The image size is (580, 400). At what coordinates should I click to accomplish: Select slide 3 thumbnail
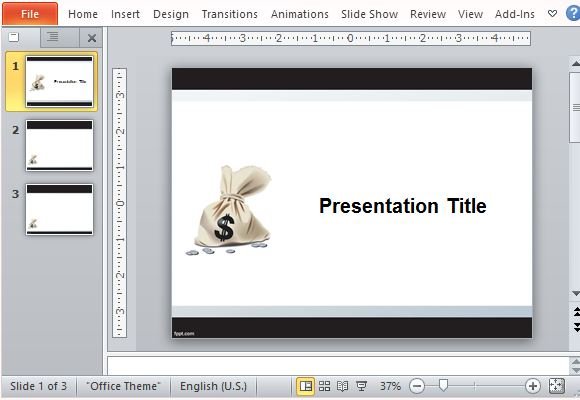tap(59, 209)
